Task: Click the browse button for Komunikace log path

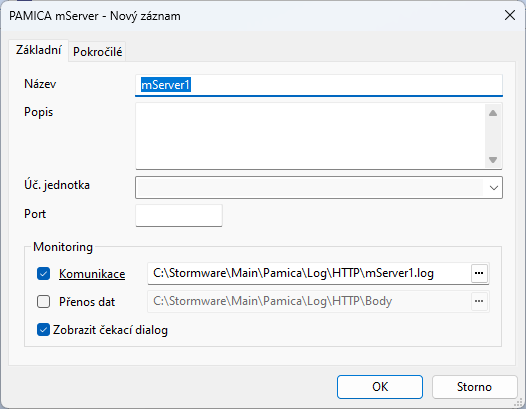Action: tap(479, 273)
